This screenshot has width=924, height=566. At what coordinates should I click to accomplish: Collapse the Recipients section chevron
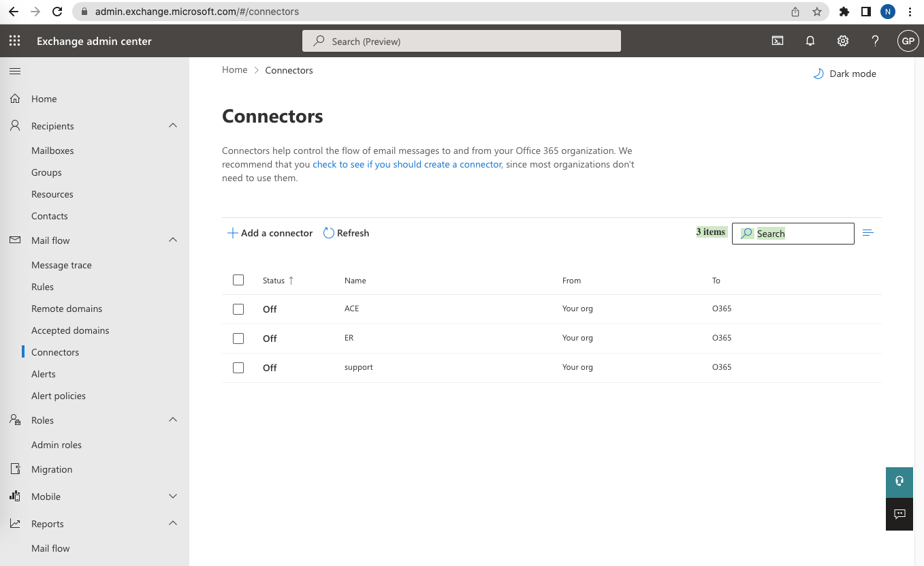pos(173,125)
